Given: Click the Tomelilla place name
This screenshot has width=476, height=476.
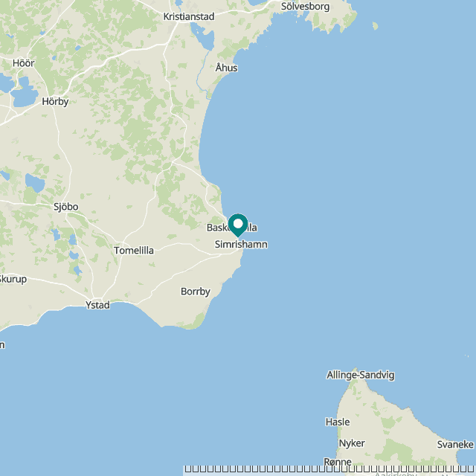Looking at the screenshot, I should (x=134, y=251).
